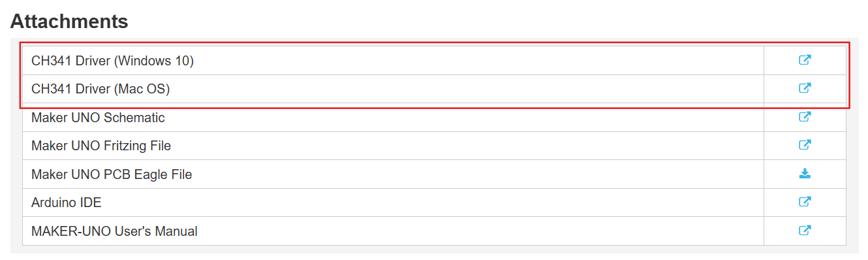
Task: Click the Attachments section heading
Action: point(69,21)
